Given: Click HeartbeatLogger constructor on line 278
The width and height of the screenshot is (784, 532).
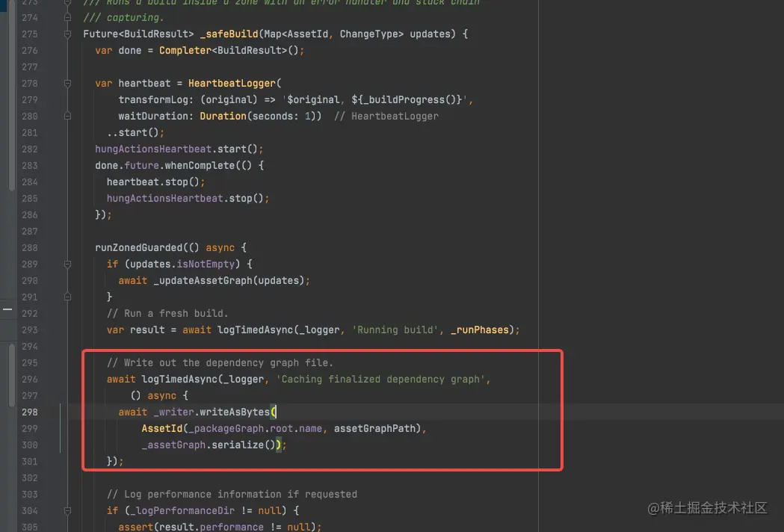Looking at the screenshot, I should pyautogui.click(x=232, y=84).
